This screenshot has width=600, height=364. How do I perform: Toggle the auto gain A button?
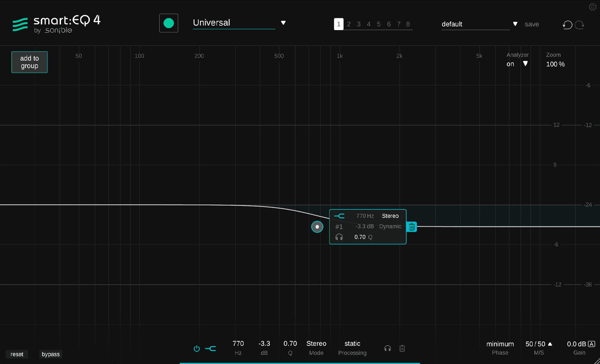(592, 344)
